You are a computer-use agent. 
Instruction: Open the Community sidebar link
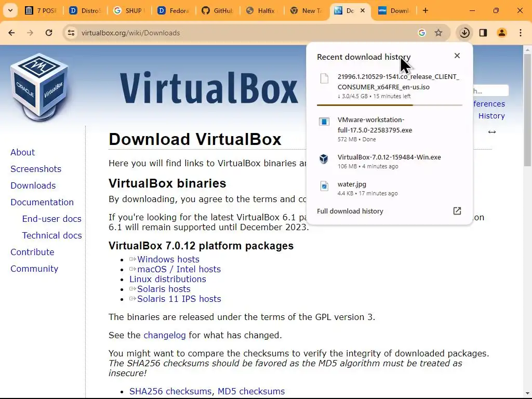pos(34,269)
